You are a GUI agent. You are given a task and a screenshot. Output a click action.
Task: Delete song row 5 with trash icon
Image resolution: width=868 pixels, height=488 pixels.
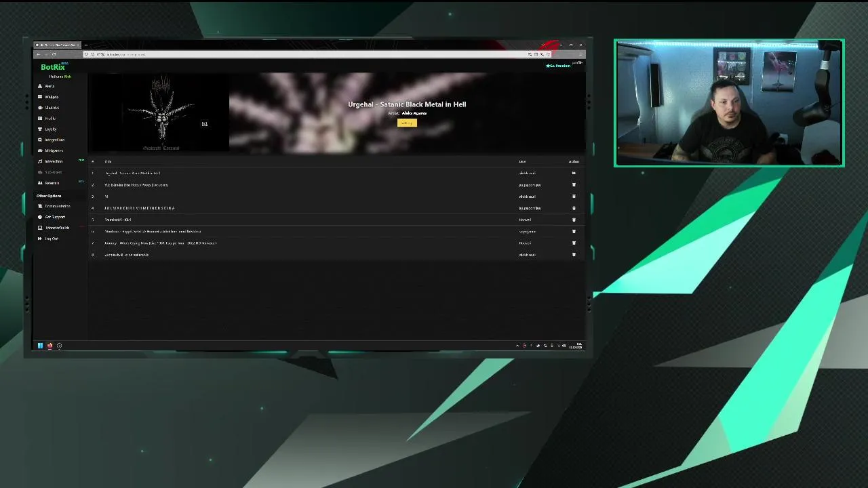point(574,220)
